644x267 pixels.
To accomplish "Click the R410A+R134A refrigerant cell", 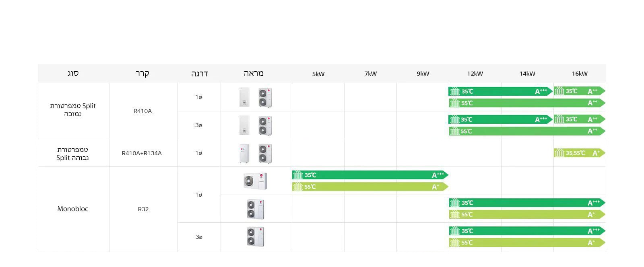I will pos(142,153).
